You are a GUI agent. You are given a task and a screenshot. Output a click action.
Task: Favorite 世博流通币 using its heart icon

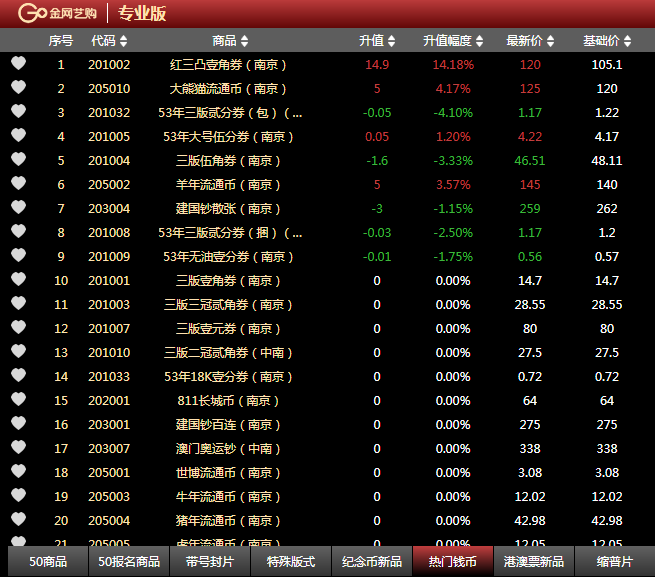click(18, 471)
